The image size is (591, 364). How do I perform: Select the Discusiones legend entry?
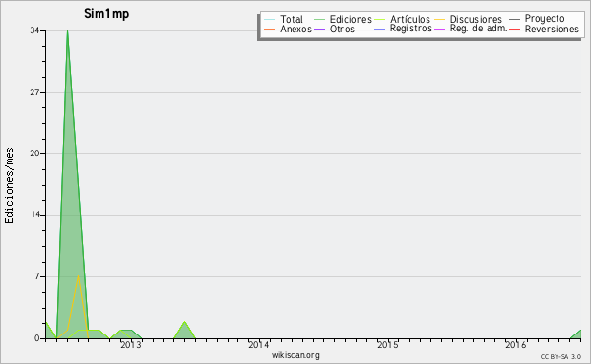coord(476,19)
